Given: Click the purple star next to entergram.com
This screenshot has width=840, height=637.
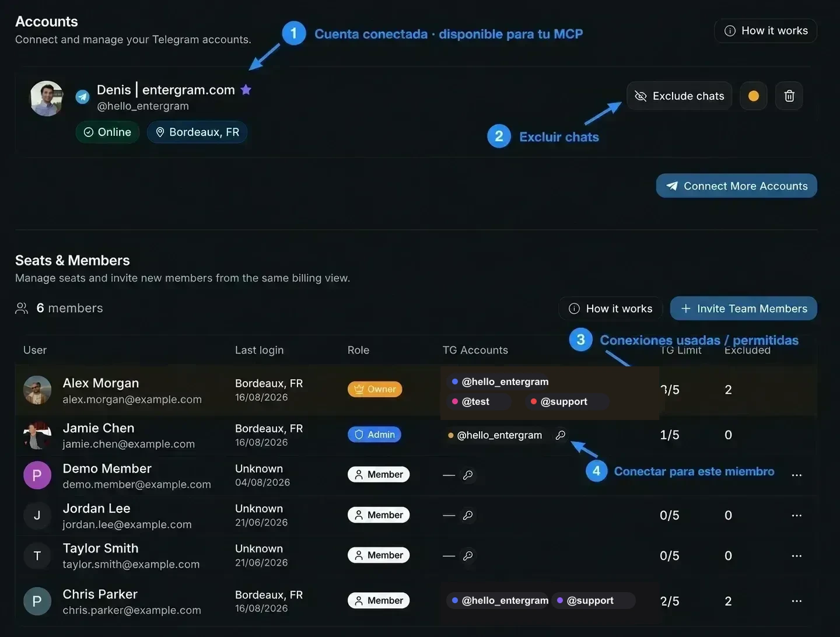Looking at the screenshot, I should [246, 89].
